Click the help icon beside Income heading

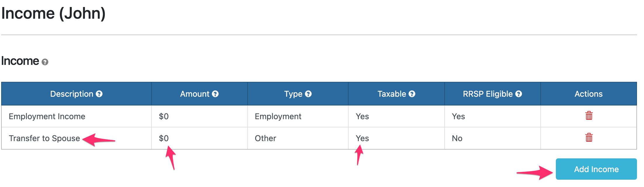(45, 62)
